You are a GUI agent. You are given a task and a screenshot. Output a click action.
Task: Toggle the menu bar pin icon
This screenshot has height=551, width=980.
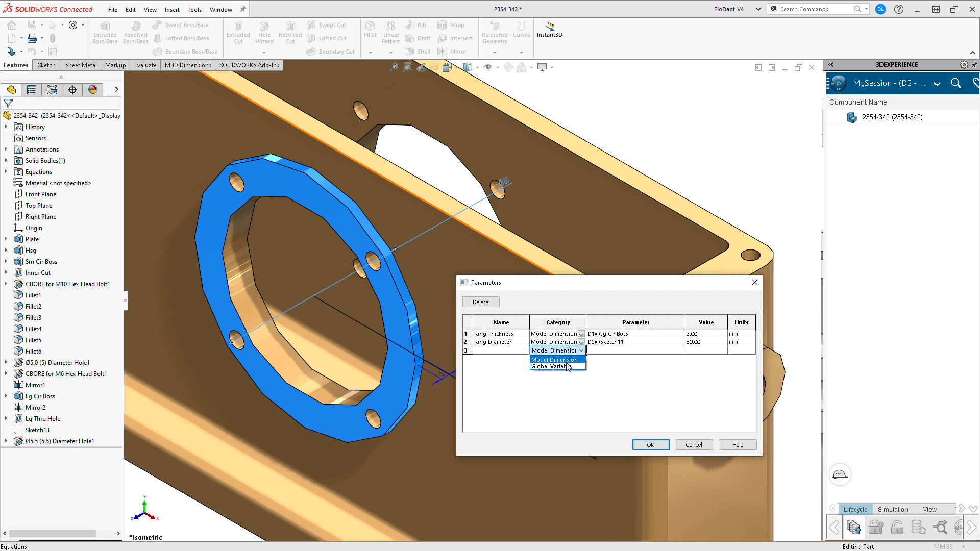tap(243, 9)
